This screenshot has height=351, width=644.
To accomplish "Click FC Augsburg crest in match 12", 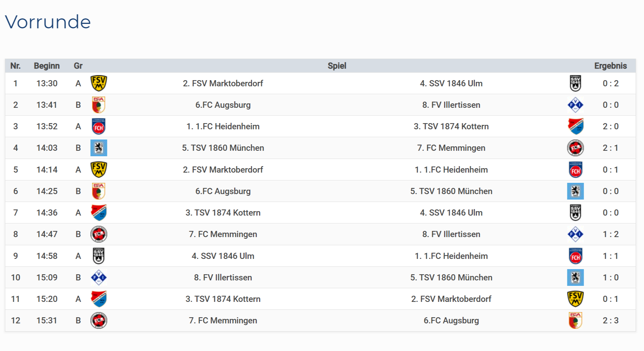I will point(575,321).
